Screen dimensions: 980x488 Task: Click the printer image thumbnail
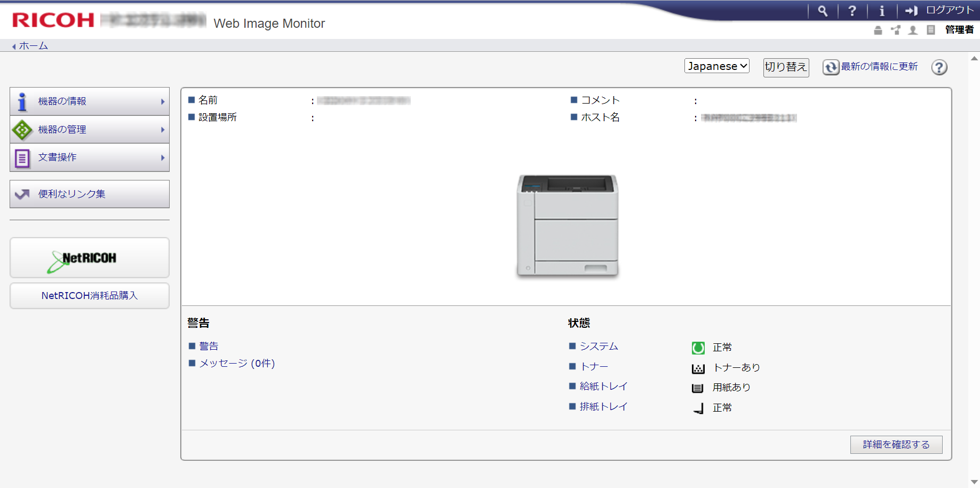click(x=568, y=226)
